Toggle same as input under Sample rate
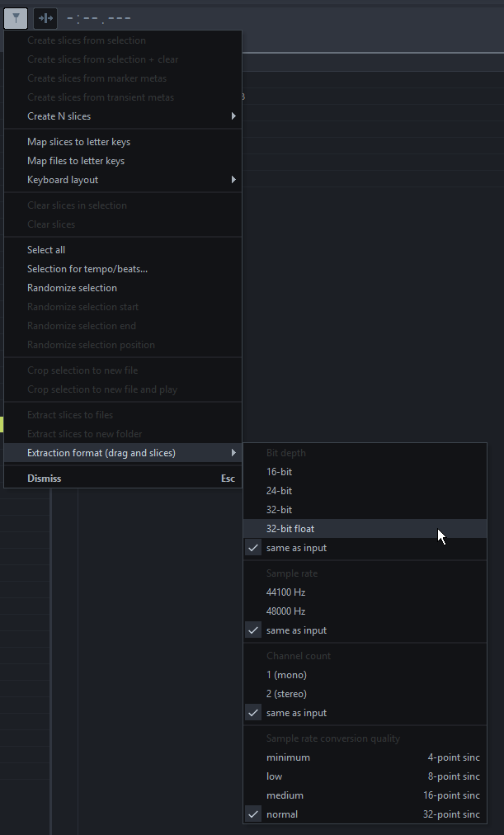Viewport: 504px width, 835px height. click(x=296, y=630)
